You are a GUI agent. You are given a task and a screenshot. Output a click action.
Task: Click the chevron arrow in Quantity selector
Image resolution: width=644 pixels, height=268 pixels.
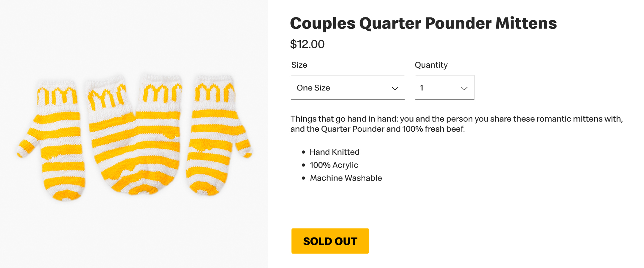pyautogui.click(x=464, y=88)
